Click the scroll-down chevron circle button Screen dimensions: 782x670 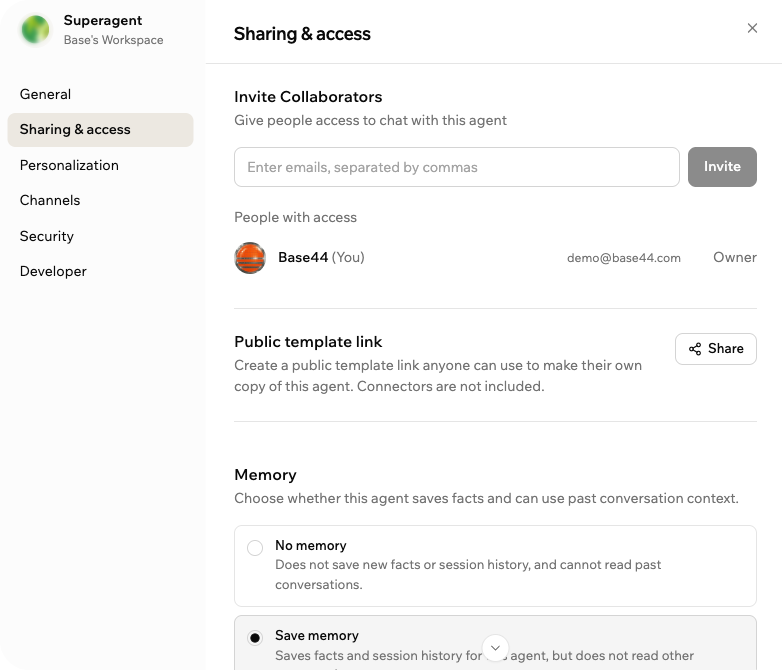495,648
